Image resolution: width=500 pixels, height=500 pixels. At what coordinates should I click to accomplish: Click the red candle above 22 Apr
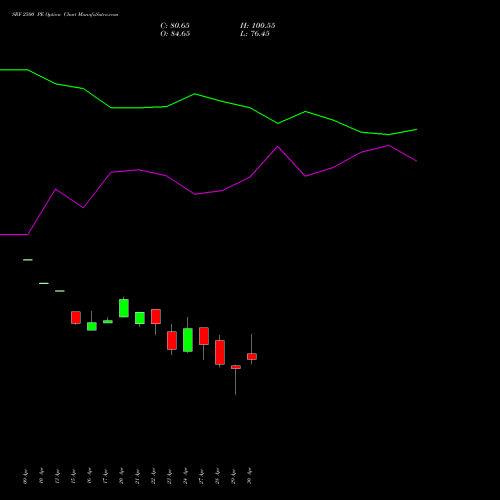coord(156,316)
